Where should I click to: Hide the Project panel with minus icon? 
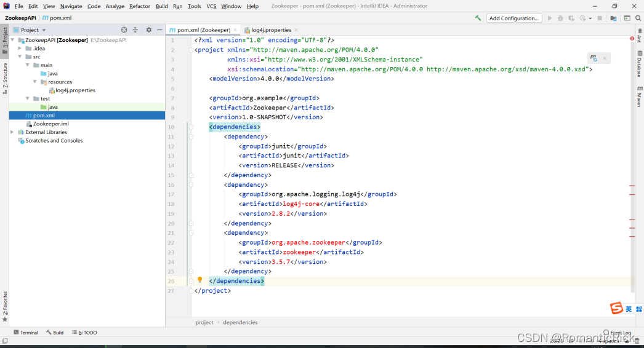159,30
